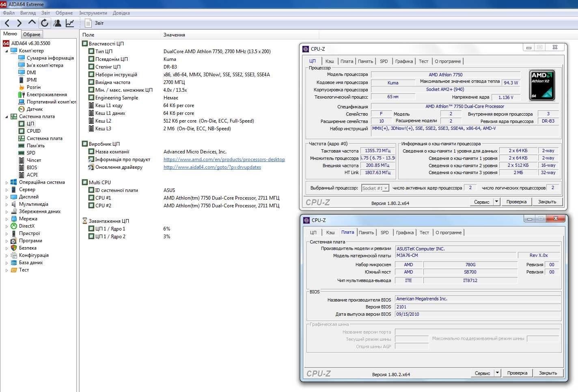Switch to SPD tab in bottom CPU-Z
The image size is (578, 392).
[384, 233]
